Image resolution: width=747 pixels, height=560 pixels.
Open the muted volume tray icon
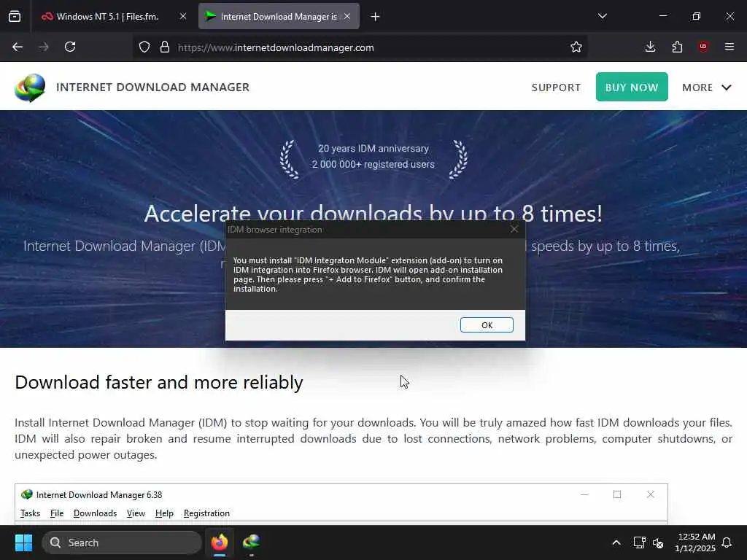(658, 542)
